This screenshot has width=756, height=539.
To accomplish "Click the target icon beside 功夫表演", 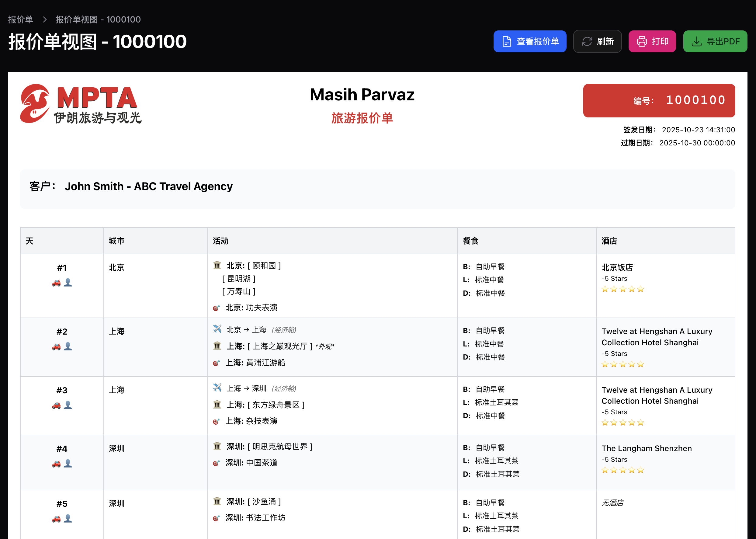I will coord(216,308).
